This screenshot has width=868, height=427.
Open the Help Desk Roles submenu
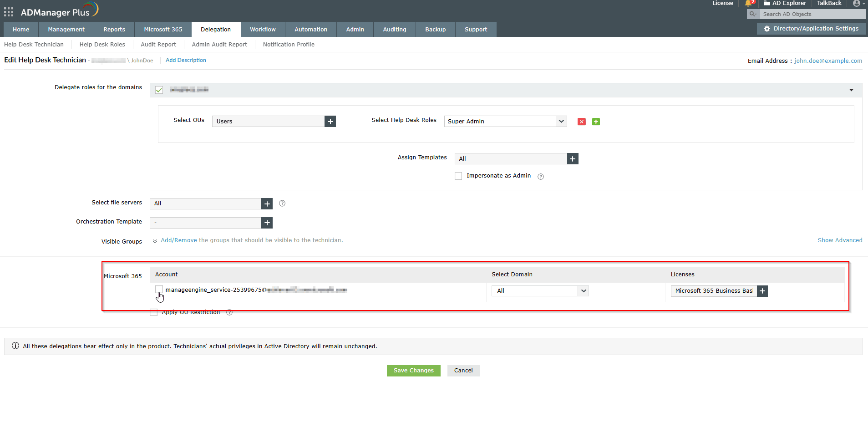pos(102,45)
